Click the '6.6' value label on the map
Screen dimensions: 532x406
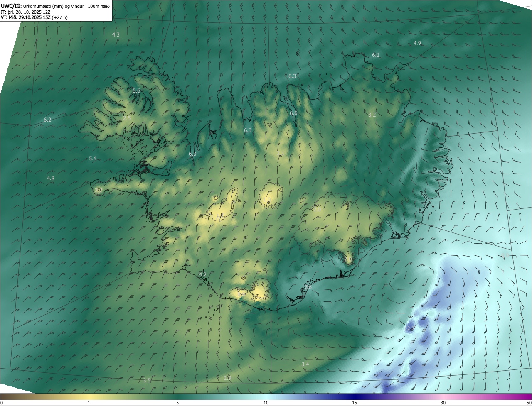pos(293,113)
